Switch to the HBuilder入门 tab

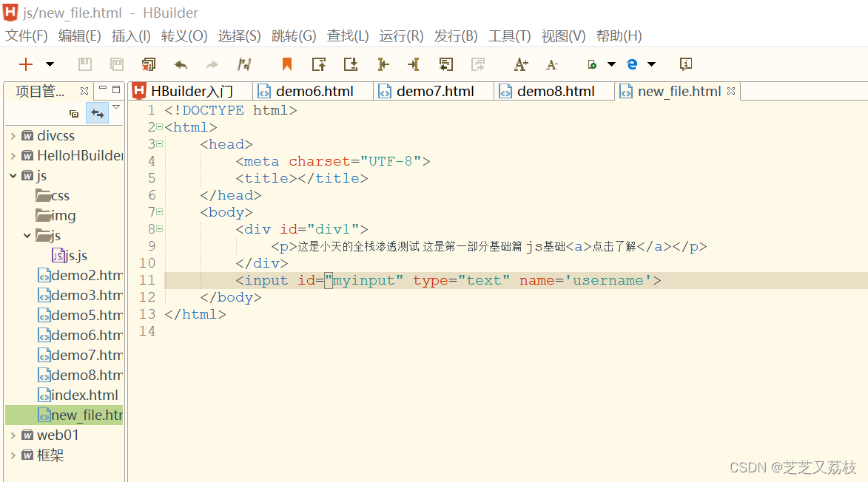(x=191, y=91)
